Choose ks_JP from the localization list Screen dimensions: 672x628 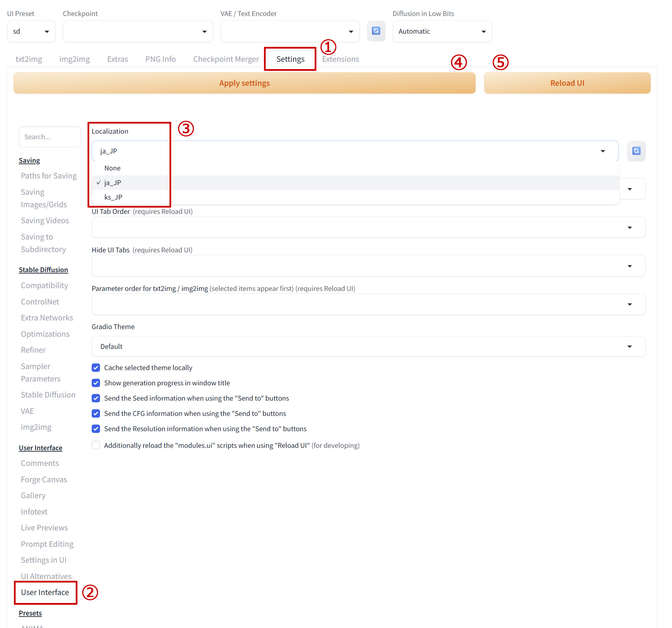tap(113, 197)
